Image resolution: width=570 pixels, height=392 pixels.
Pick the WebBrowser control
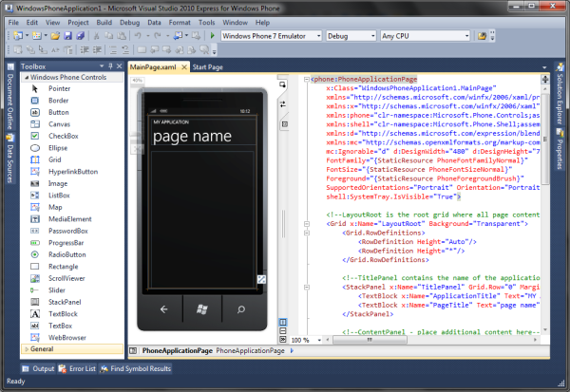click(72, 338)
